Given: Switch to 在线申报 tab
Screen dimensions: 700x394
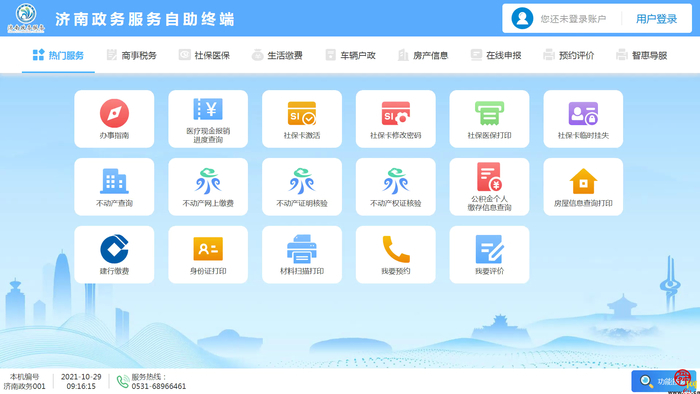Looking at the screenshot, I should click(496, 55).
